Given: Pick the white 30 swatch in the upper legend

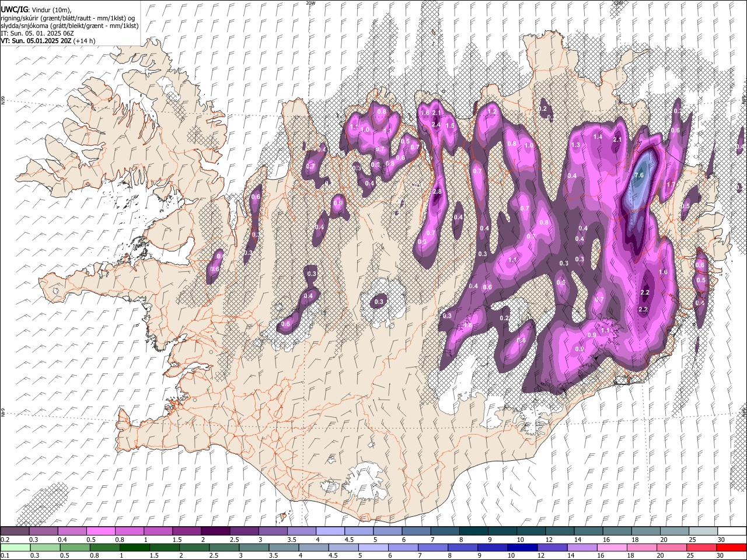Looking at the screenshot, I should point(732,531).
